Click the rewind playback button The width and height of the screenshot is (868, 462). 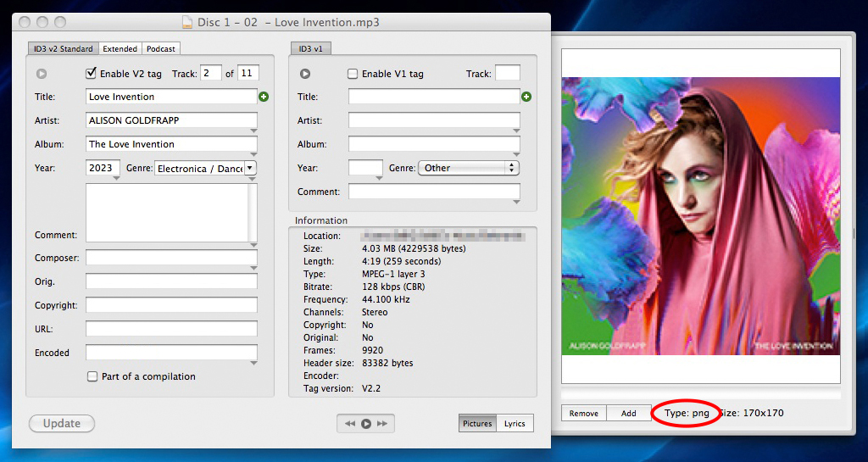(x=350, y=424)
